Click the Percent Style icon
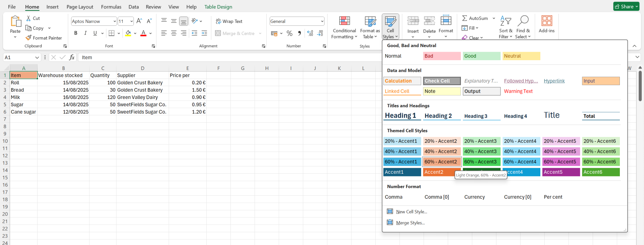644x245 pixels. tap(289, 33)
